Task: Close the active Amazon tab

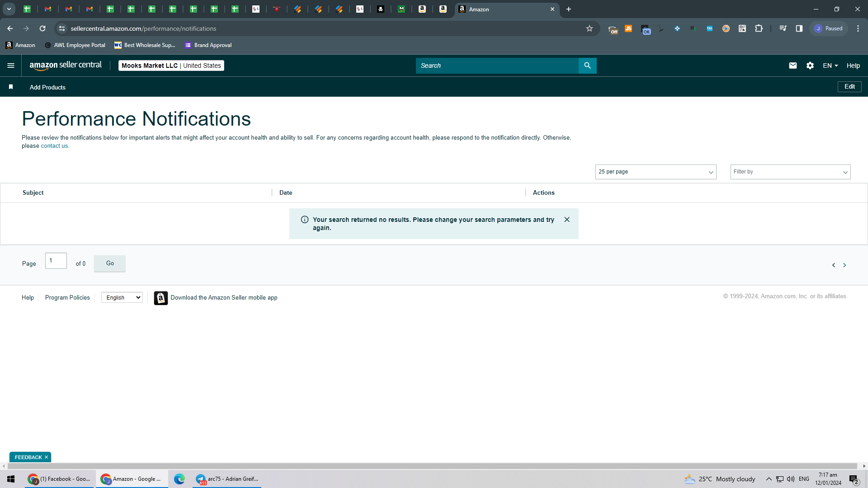Action: point(552,9)
